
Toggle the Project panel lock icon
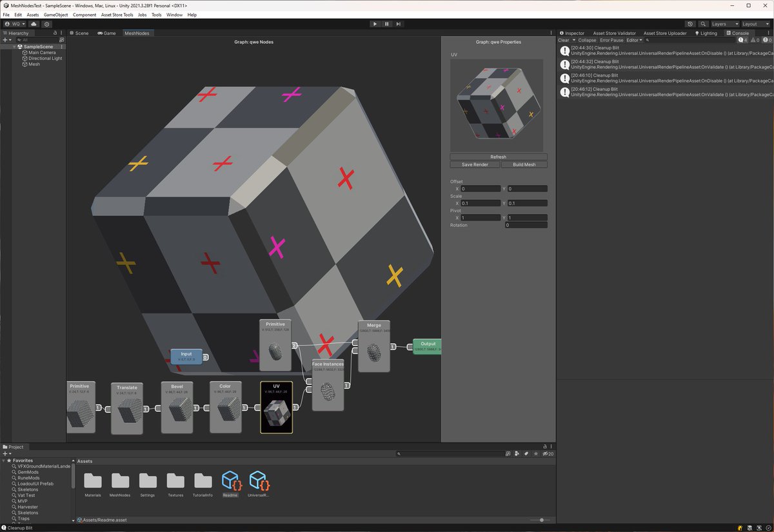click(x=546, y=446)
